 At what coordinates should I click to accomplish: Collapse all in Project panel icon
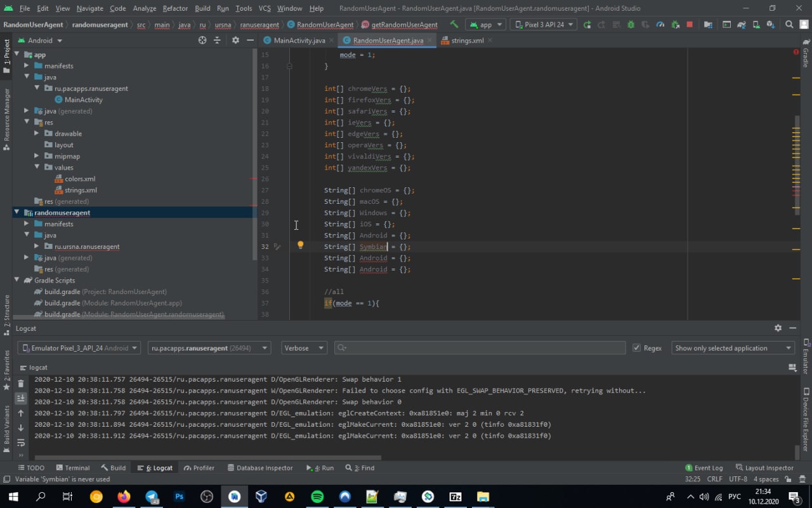click(217, 40)
